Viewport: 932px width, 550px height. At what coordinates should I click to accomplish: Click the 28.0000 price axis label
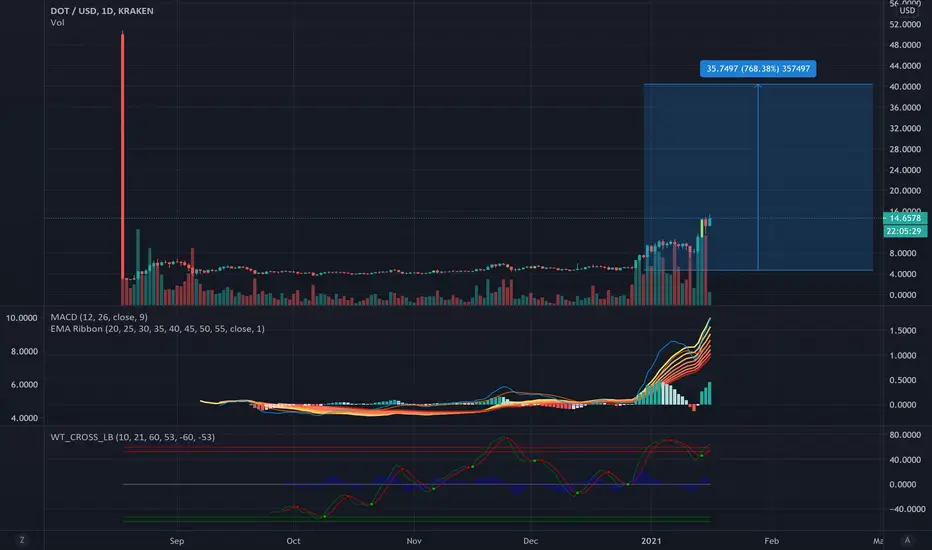point(905,149)
